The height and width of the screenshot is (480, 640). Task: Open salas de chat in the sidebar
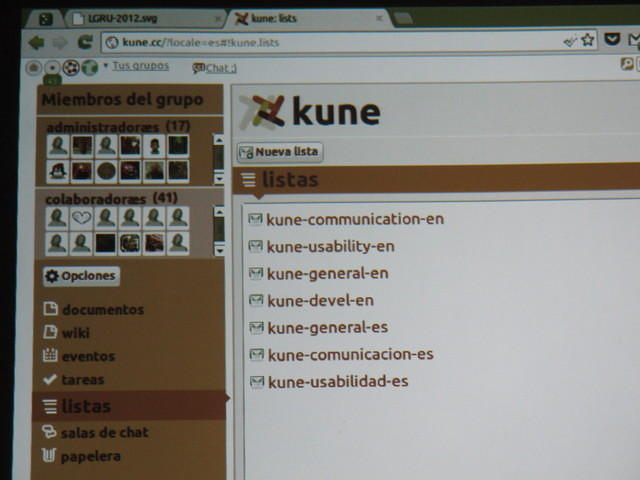pyautogui.click(x=96, y=432)
